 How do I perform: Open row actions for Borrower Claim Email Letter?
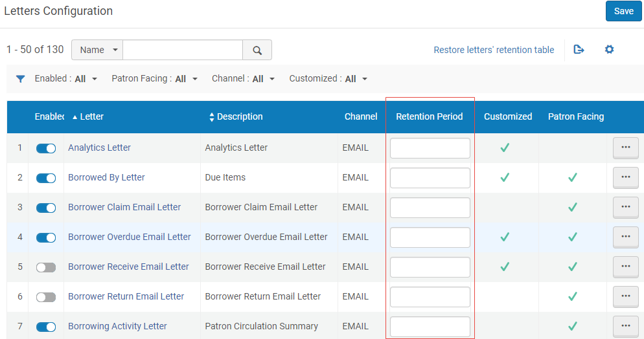[625, 207]
